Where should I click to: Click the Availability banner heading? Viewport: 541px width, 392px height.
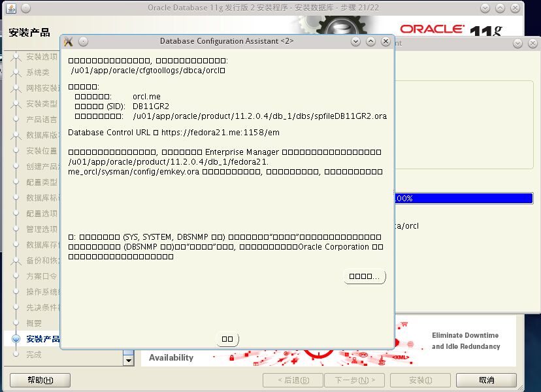[x=171, y=358]
